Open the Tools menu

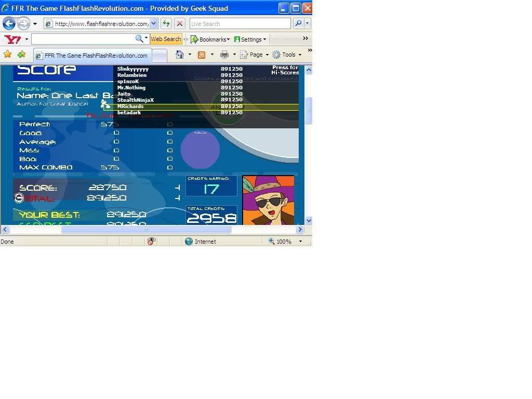pyautogui.click(x=287, y=55)
